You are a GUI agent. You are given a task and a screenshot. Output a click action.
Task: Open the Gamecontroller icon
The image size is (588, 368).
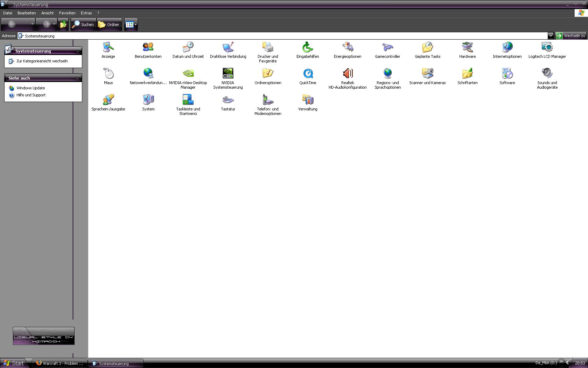click(x=387, y=47)
